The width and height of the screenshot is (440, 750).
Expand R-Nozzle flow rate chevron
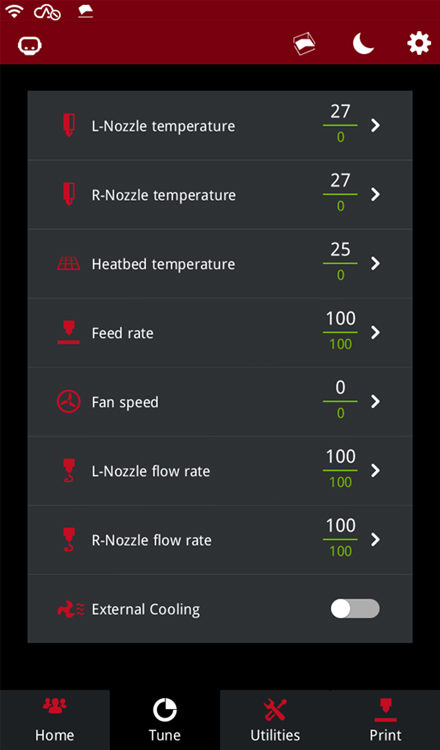pos(376,540)
